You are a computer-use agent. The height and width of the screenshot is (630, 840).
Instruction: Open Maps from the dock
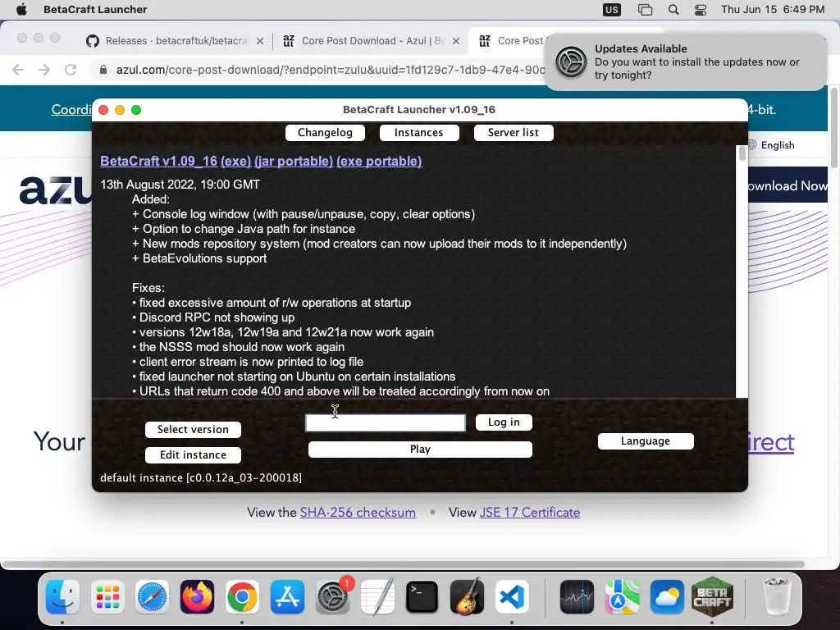pos(622,597)
